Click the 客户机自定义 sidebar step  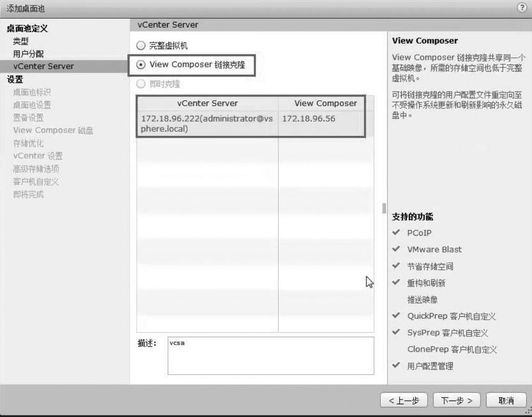(36, 182)
